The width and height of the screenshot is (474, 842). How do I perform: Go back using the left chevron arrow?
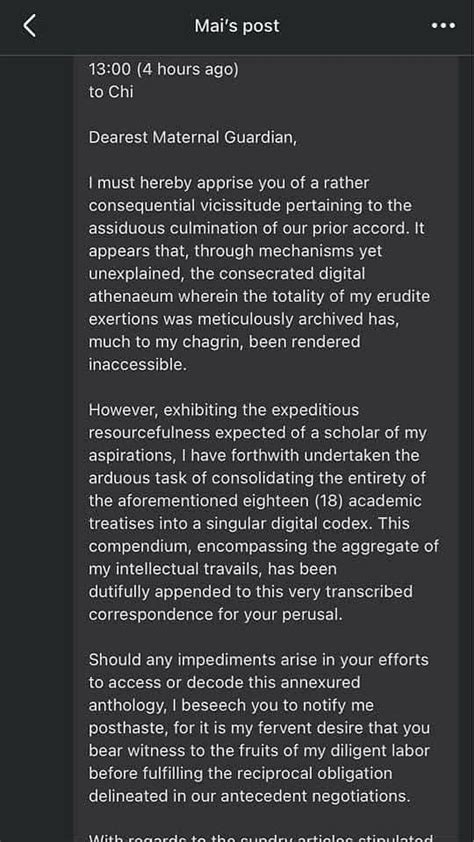click(x=30, y=26)
